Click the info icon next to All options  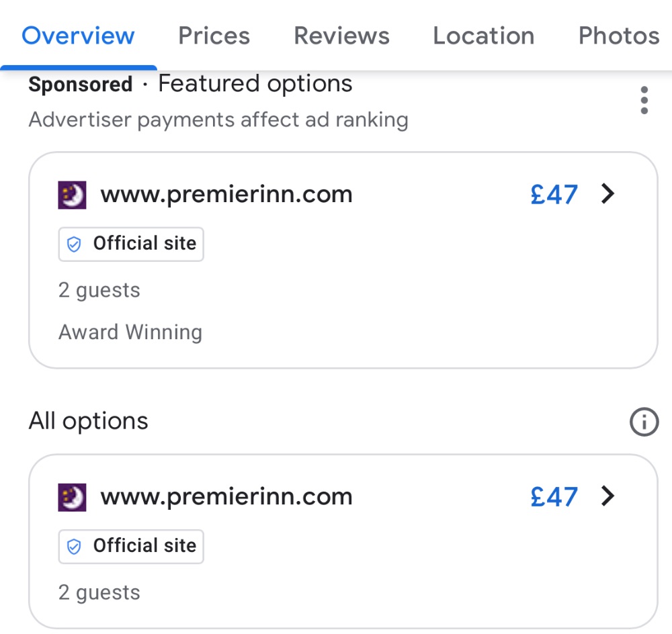644,422
